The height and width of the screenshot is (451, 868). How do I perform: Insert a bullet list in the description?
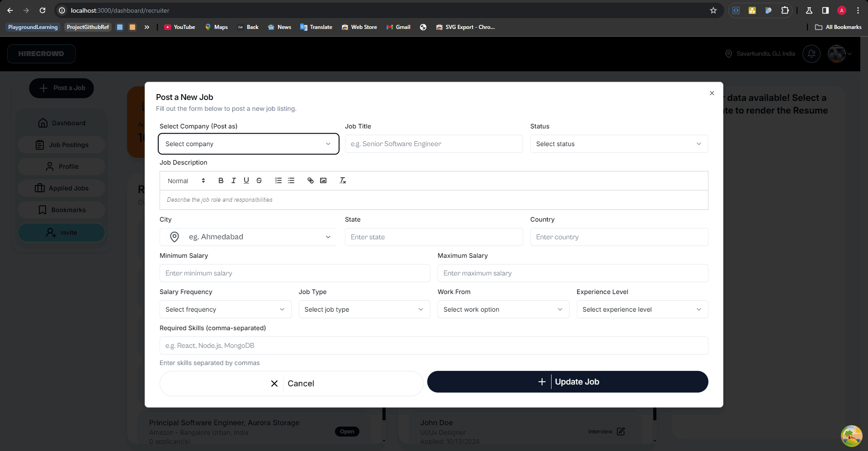pyautogui.click(x=291, y=180)
